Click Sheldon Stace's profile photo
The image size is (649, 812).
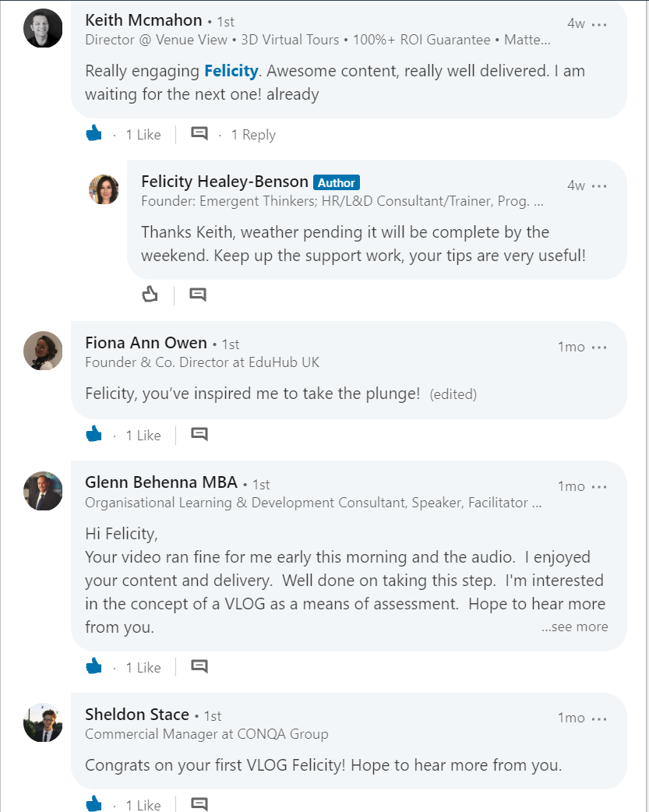tap(43, 722)
